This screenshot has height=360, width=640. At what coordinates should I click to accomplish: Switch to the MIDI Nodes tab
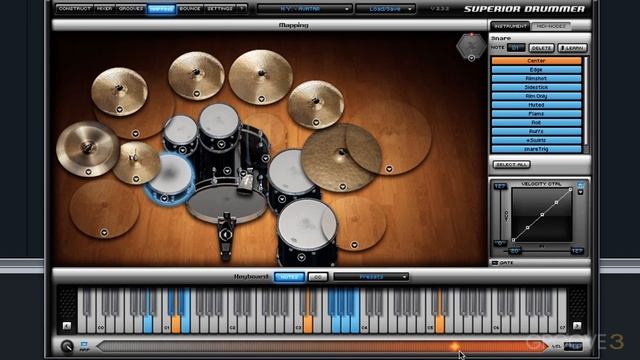pyautogui.click(x=551, y=26)
